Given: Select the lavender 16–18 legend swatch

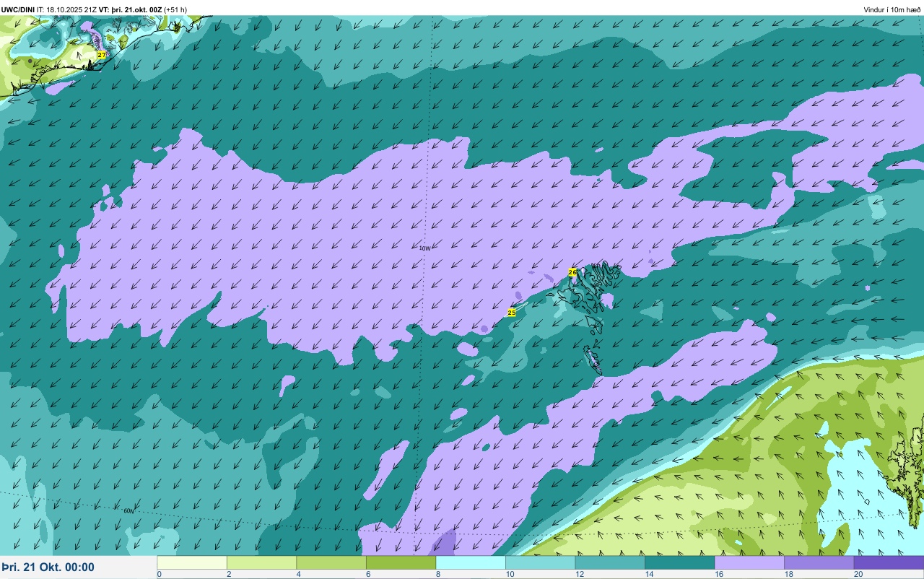Looking at the screenshot, I should pos(749,562).
